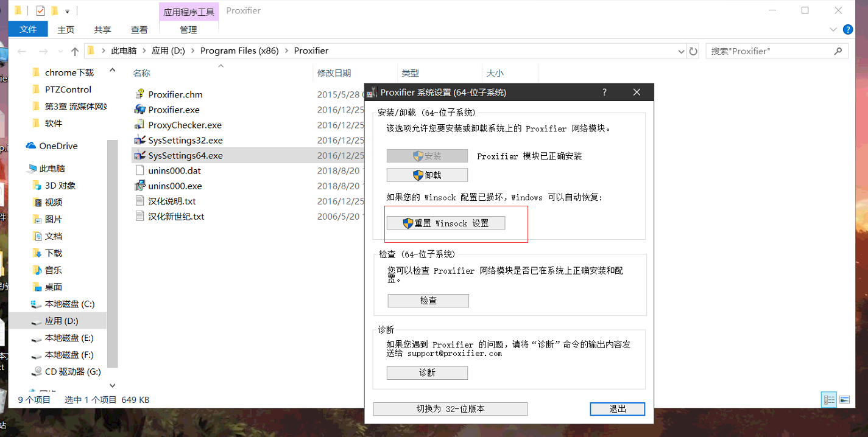Viewport: 868px width, 437px height.
Task: Open OneDrive in navigation pane
Action: pos(58,146)
